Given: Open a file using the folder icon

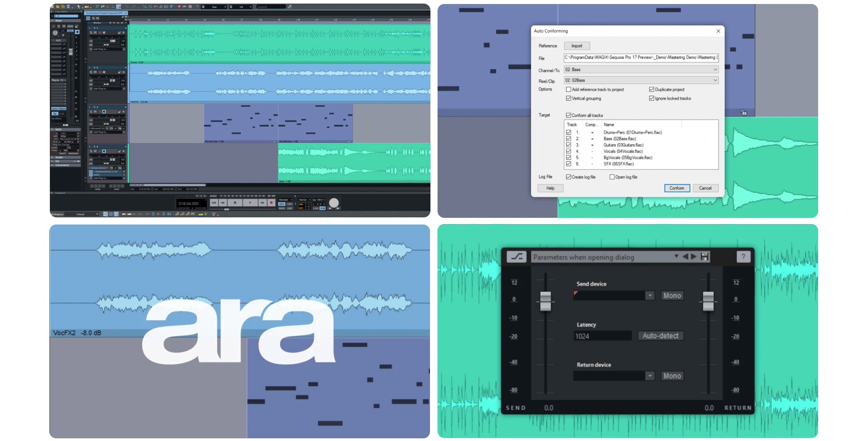Looking at the screenshot, I should (58, 7).
